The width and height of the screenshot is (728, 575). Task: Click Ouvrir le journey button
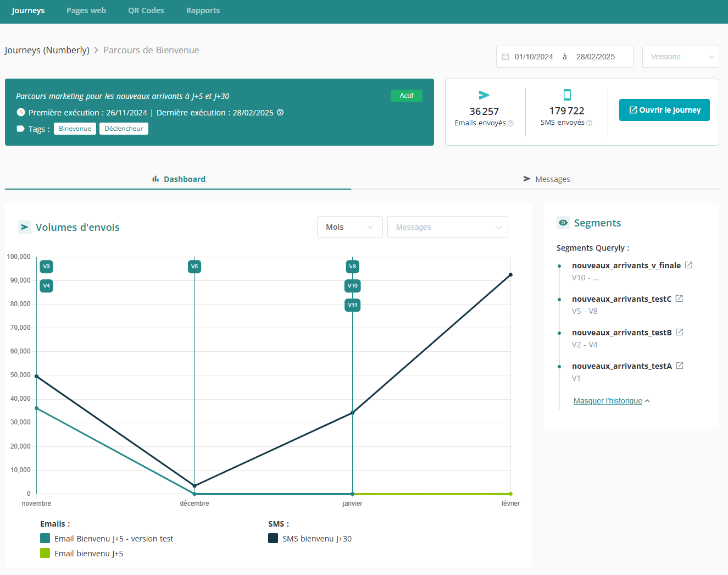(x=664, y=110)
